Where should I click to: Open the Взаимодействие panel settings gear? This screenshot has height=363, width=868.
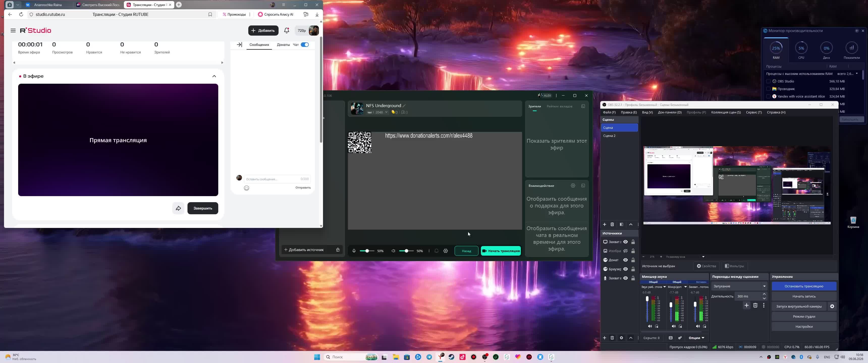[x=573, y=186]
